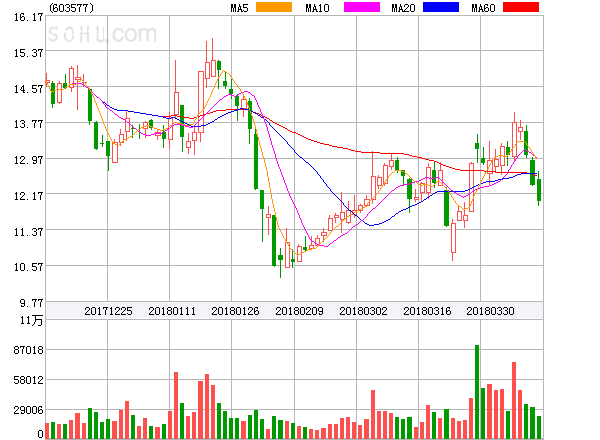Click the tallest green volume bar
The width and height of the screenshot is (600, 440).
477,392
